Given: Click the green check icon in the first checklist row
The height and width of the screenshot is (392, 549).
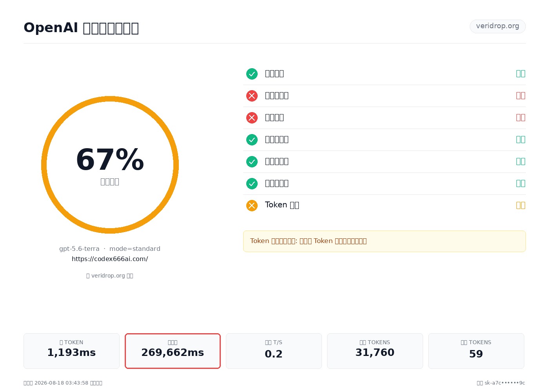Looking at the screenshot, I should click(252, 74).
